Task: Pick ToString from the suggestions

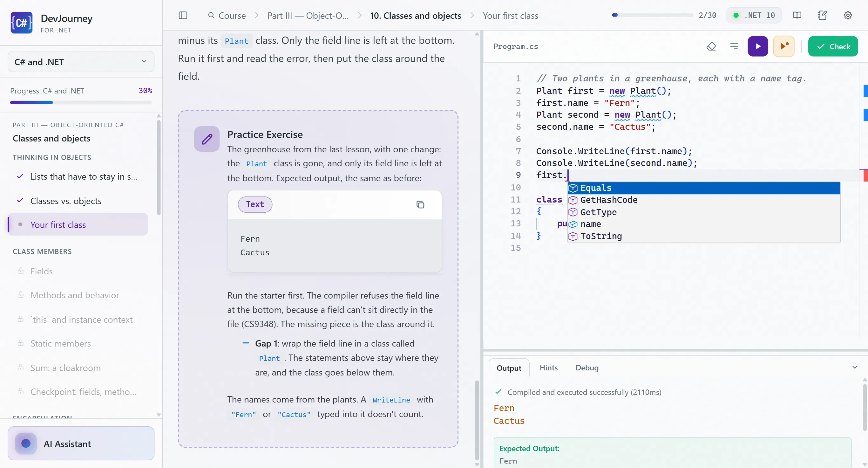Action: [704, 236]
